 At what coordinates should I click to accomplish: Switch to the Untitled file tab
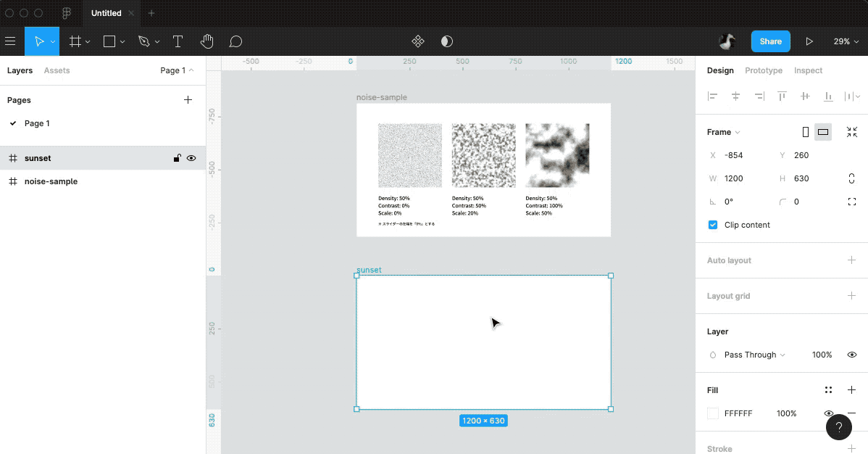pos(107,13)
